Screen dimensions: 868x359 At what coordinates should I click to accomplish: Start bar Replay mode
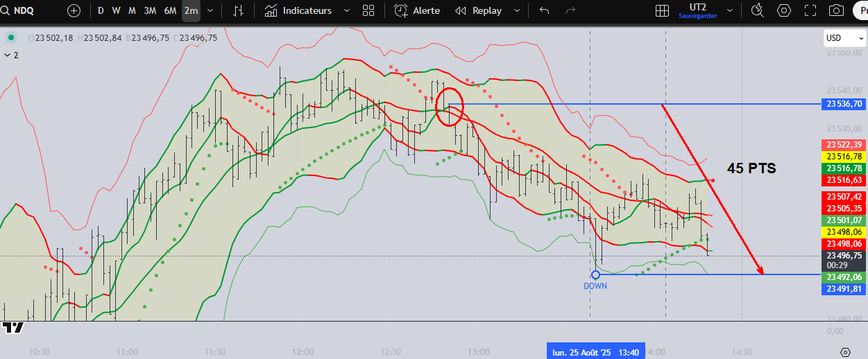pos(478,10)
